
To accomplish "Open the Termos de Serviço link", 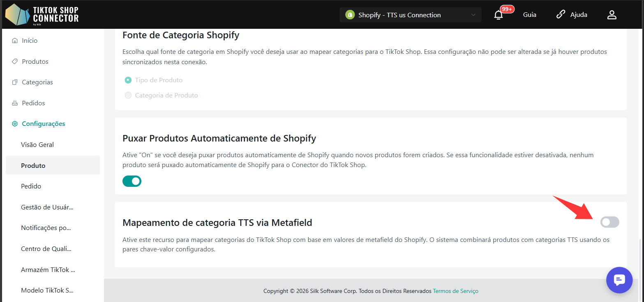I will coord(455,291).
